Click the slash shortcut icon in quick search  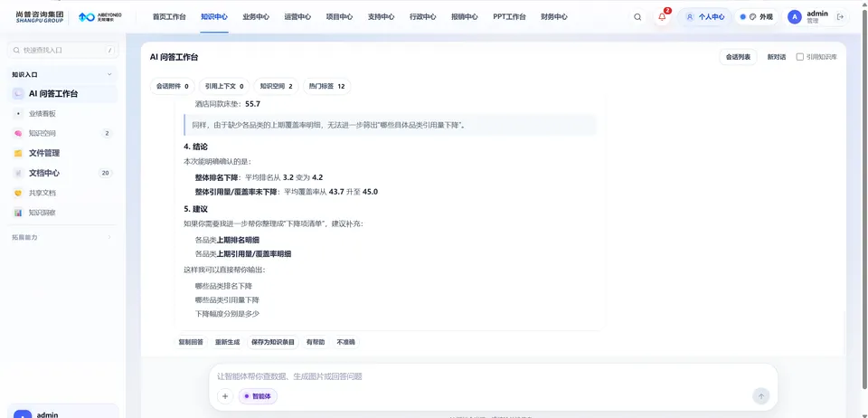[x=109, y=51]
